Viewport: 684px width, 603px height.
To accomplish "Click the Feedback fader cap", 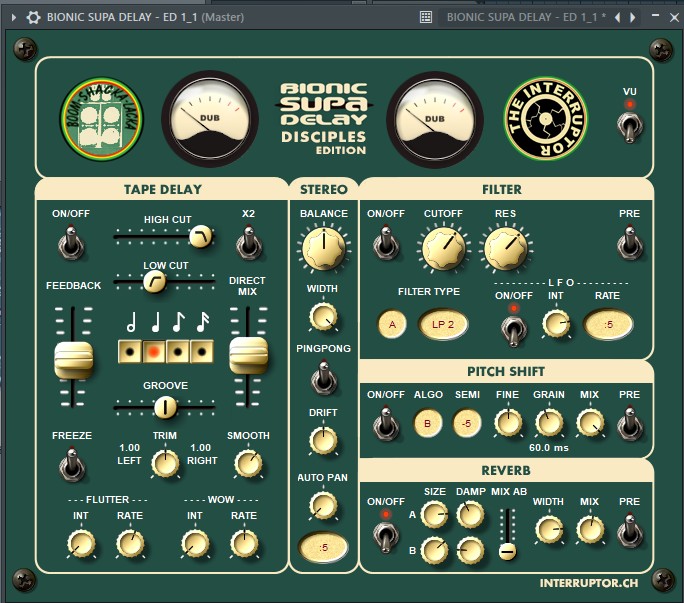I will click(x=73, y=360).
